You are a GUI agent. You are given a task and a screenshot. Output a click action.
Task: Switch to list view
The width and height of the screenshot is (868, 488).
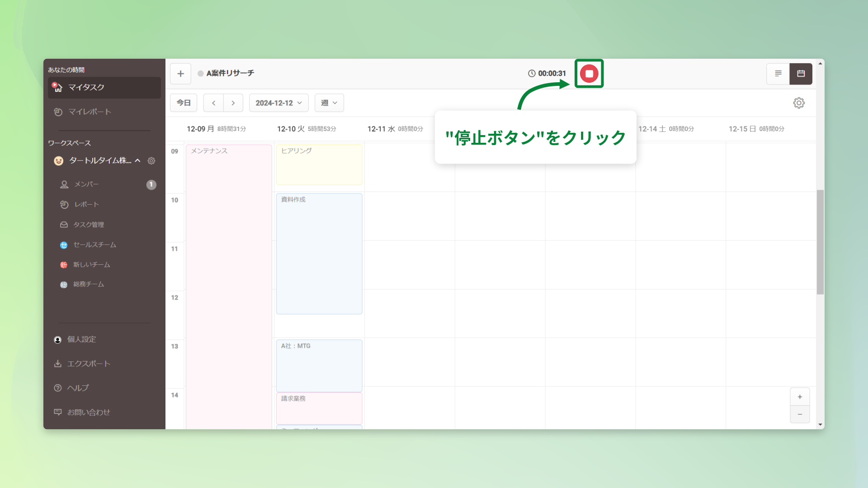coord(778,74)
